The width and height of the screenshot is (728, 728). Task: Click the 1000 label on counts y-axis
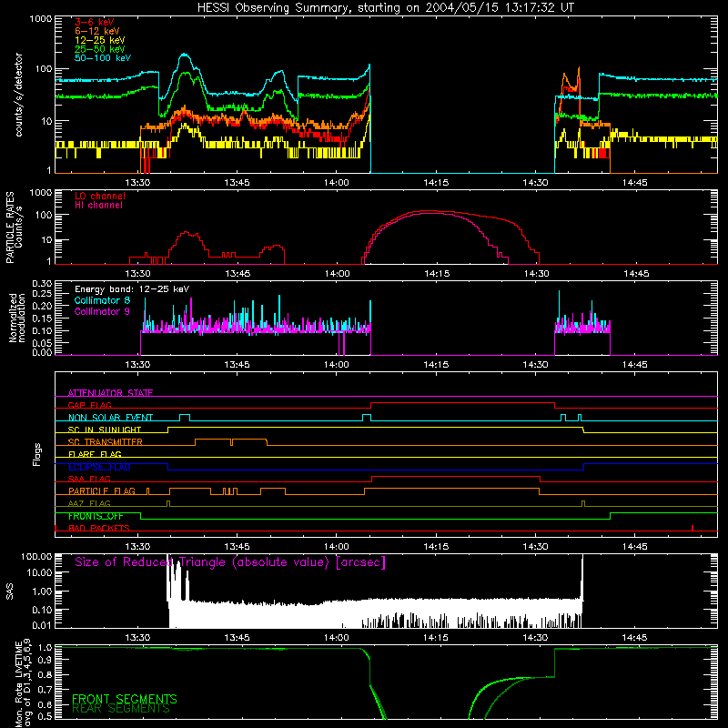tap(41, 19)
